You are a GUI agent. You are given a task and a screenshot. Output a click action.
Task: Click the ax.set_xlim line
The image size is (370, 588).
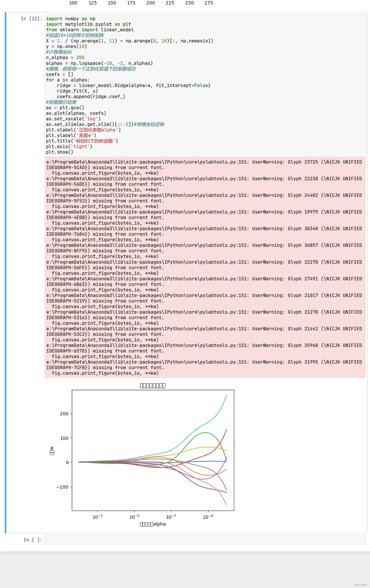pos(105,124)
